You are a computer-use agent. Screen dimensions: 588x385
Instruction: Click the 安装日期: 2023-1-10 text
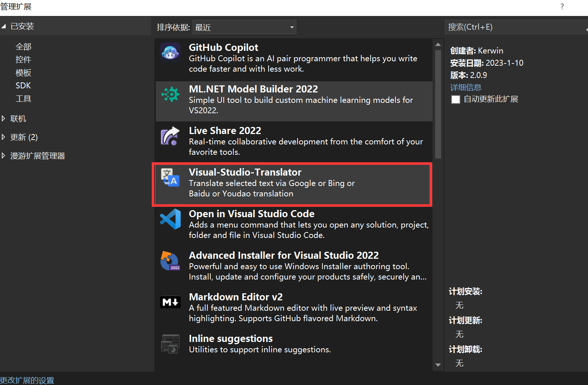[x=487, y=63]
